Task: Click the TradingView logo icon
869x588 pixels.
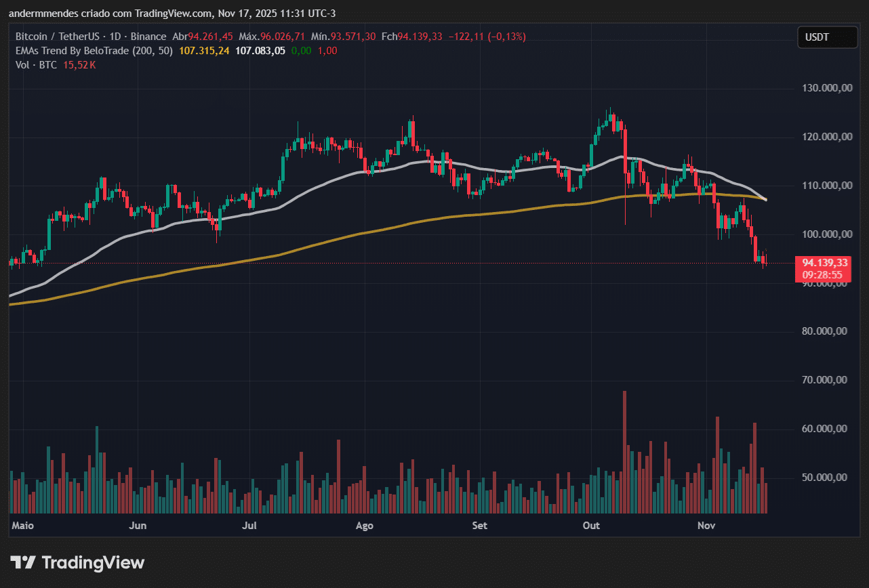Action: (24, 562)
